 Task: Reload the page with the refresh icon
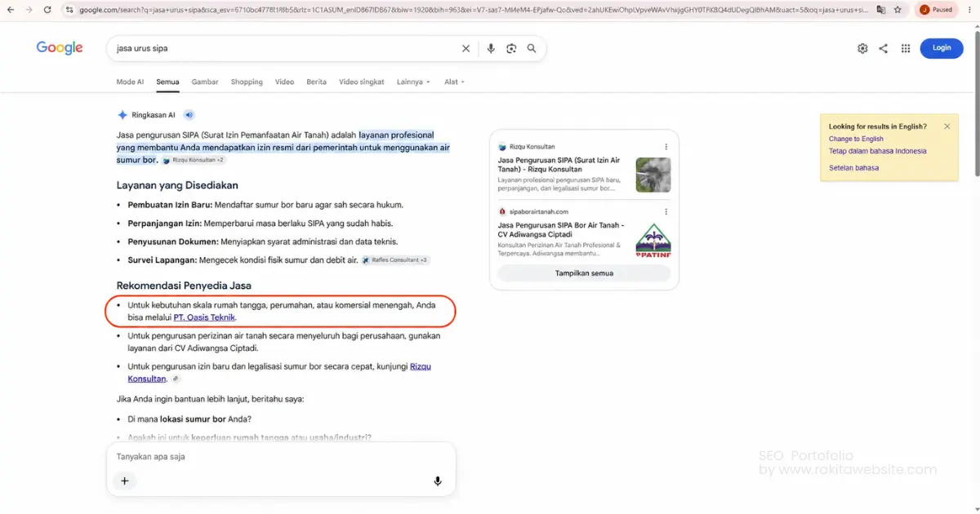[47, 10]
